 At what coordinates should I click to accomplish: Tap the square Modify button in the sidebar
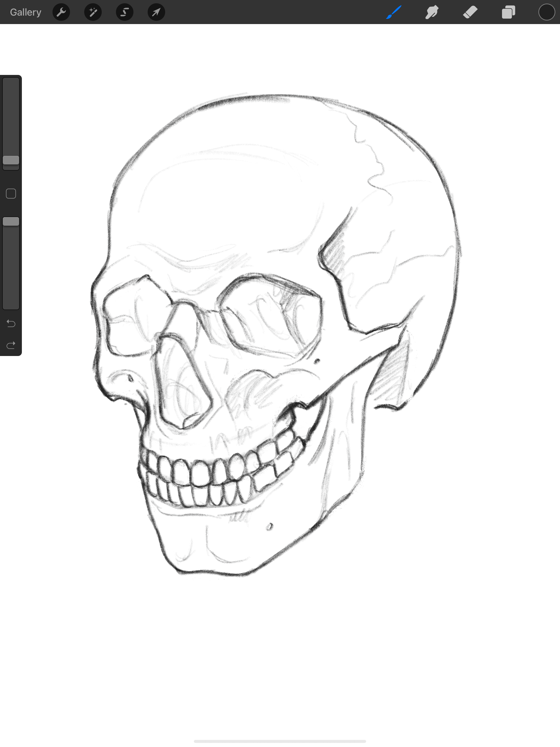point(11,194)
